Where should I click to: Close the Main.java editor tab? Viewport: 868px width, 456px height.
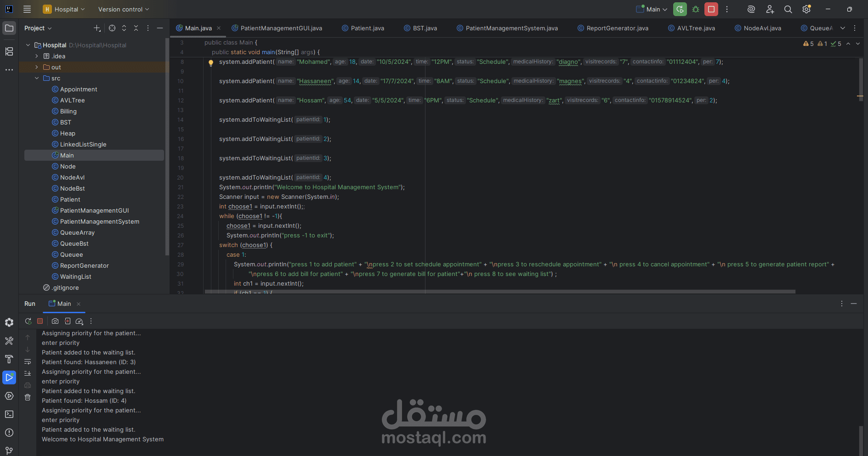coord(219,28)
